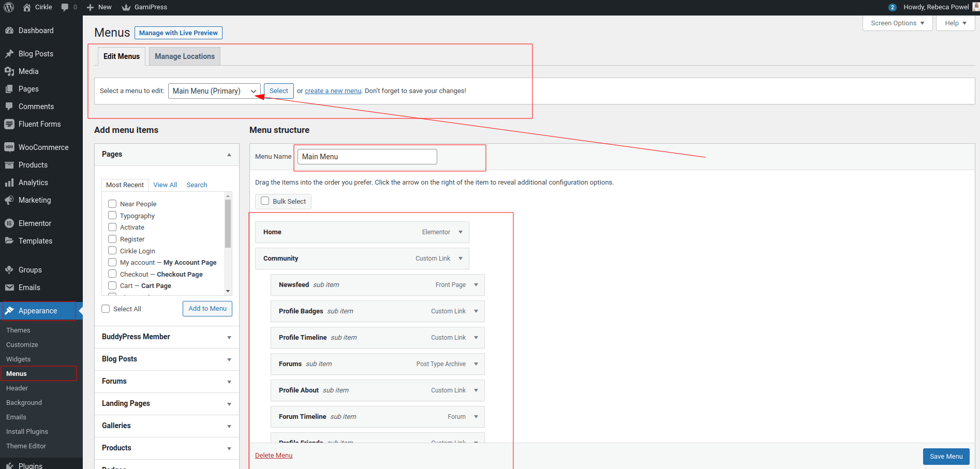Select the Edit Menus tab
980x469 pixels.
pos(122,56)
